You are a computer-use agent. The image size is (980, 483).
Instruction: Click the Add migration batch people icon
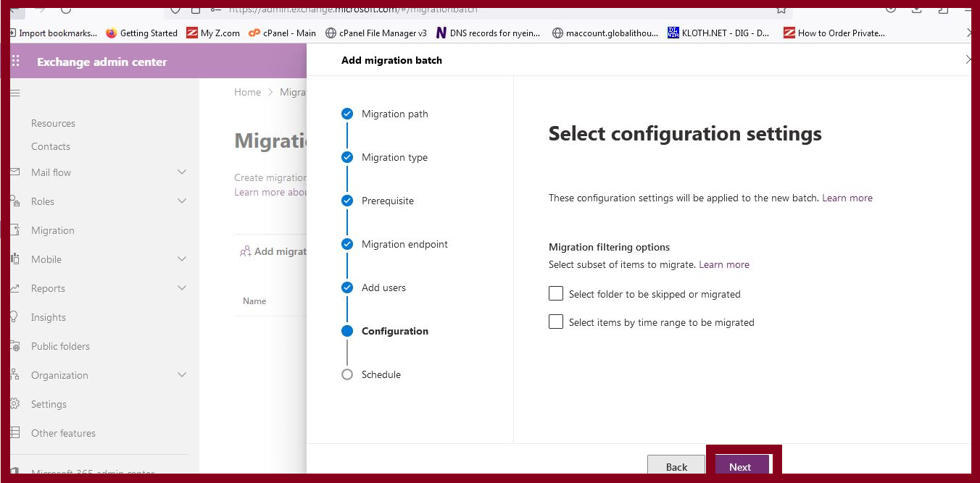245,251
